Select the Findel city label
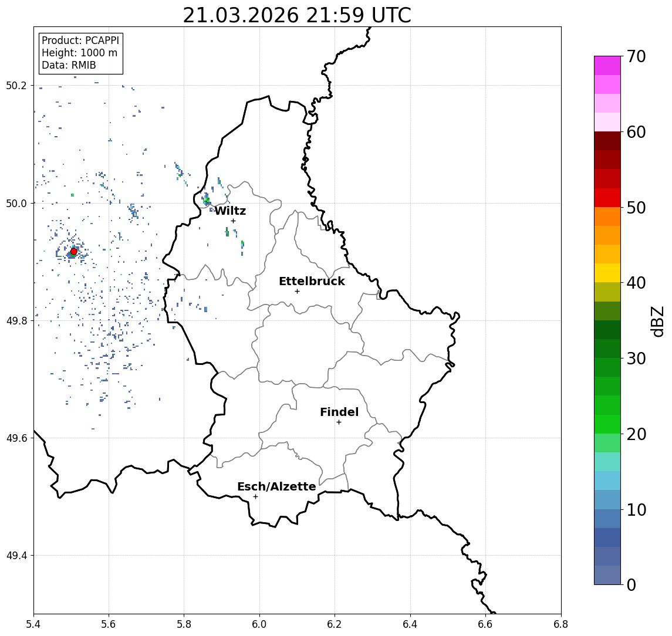Screen dimensions: 672x636 pyautogui.click(x=339, y=412)
